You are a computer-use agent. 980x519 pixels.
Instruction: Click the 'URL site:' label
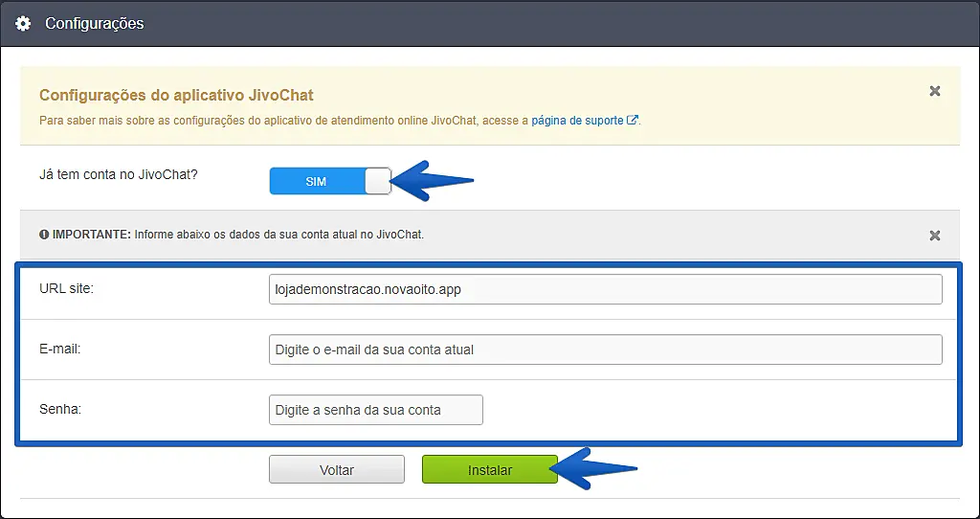pyautogui.click(x=66, y=289)
